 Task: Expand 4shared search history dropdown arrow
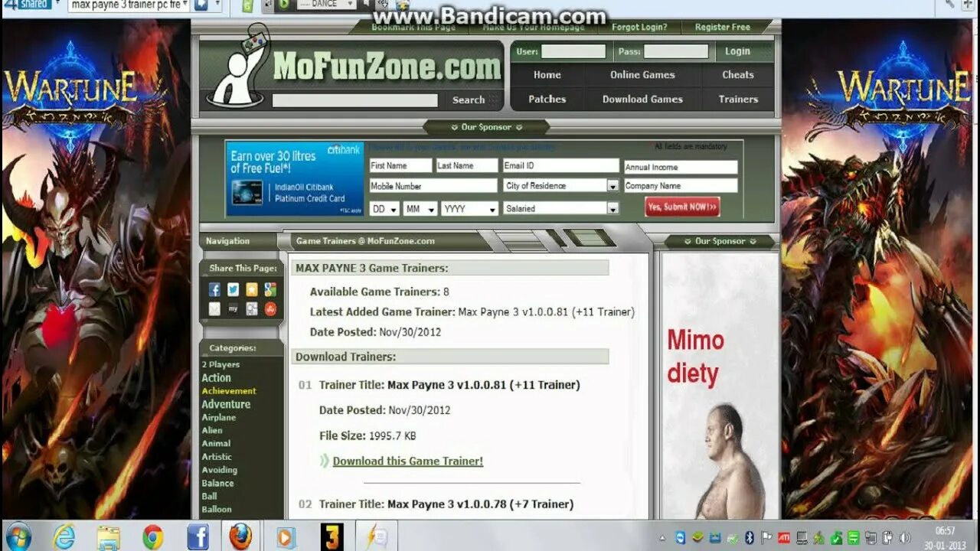185,5
